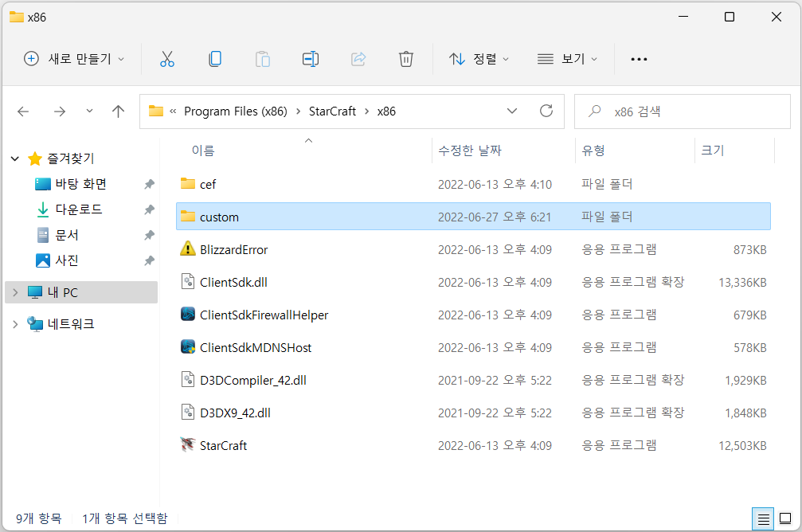Select BlizzardError file name
The width and height of the screenshot is (802, 532).
click(x=233, y=249)
